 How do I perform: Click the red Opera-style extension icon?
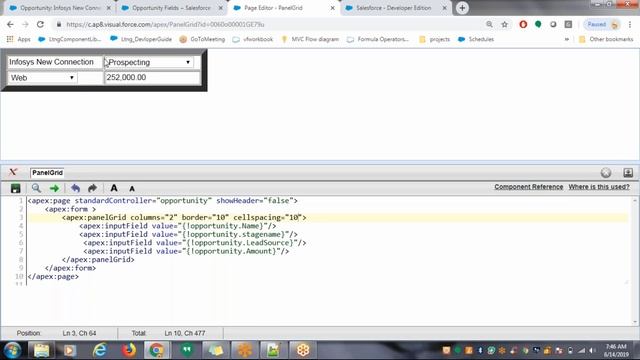(523, 24)
